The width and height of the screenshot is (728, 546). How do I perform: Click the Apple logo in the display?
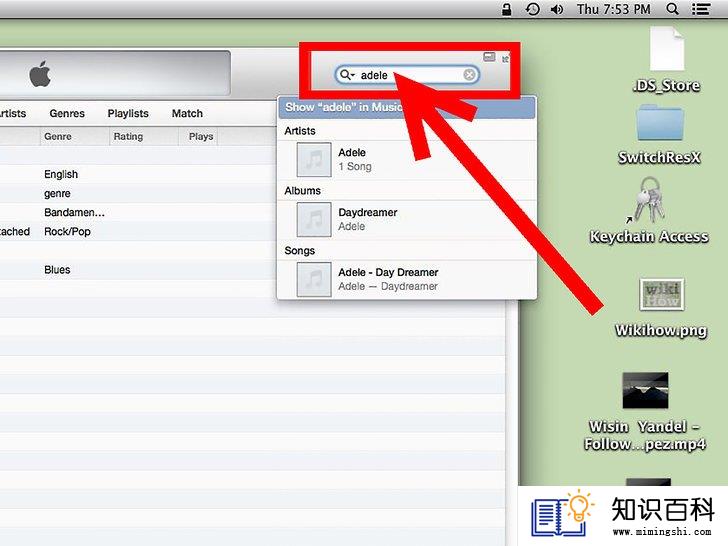point(40,74)
